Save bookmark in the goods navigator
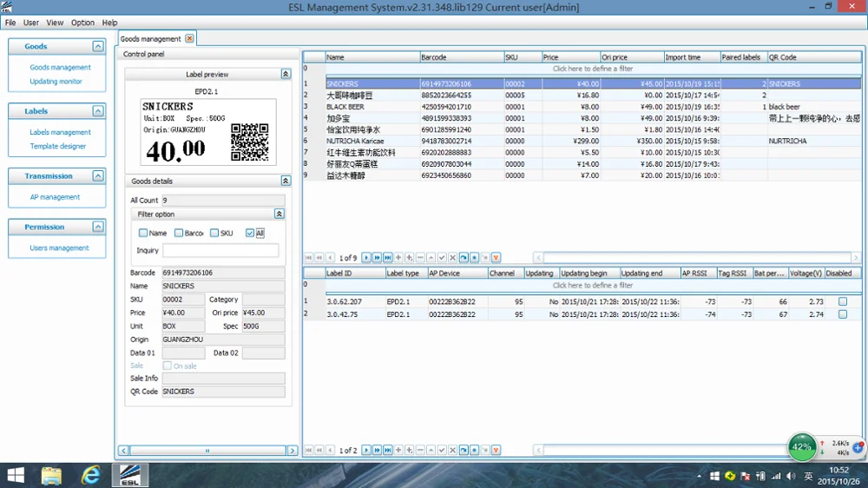Screen dimensions: 868x488 pyautogui.click(x=475, y=258)
